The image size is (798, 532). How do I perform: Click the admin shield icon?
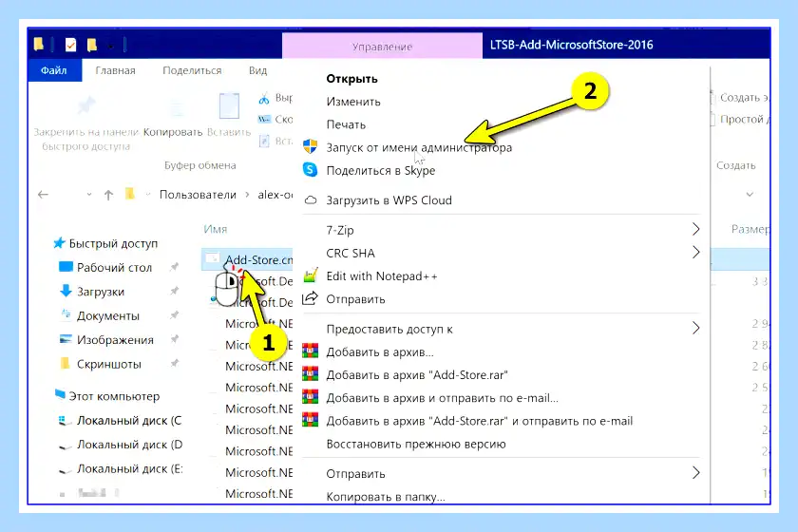[310, 146]
